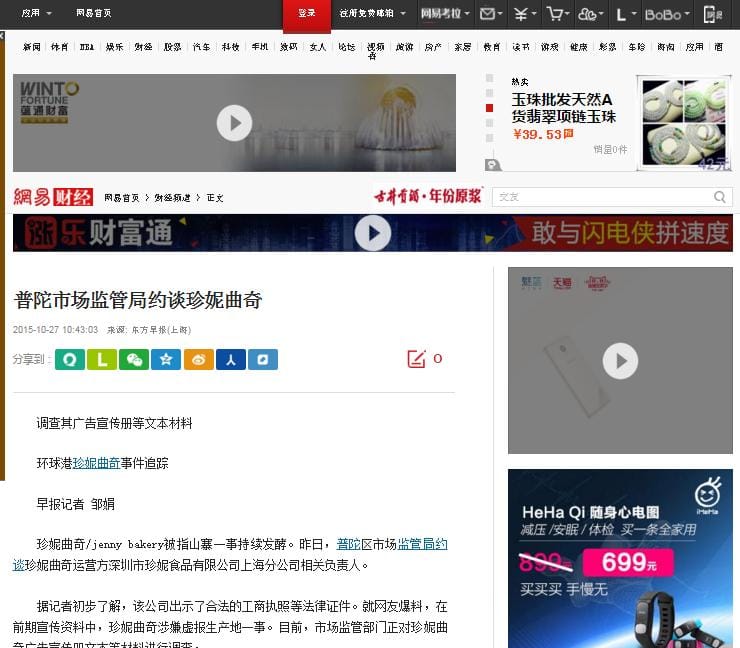Image resolution: width=740 pixels, height=648 pixels.
Task: Click the comment count edit icon
Action: click(417, 359)
